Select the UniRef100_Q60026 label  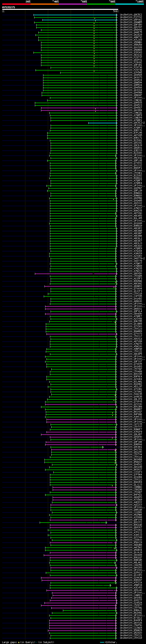[131, 623]
